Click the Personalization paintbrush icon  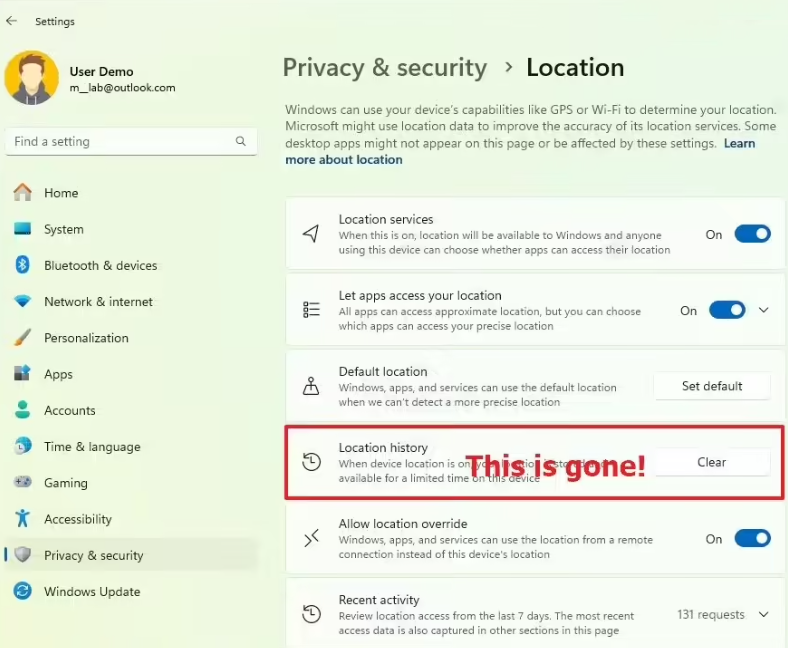coord(23,337)
